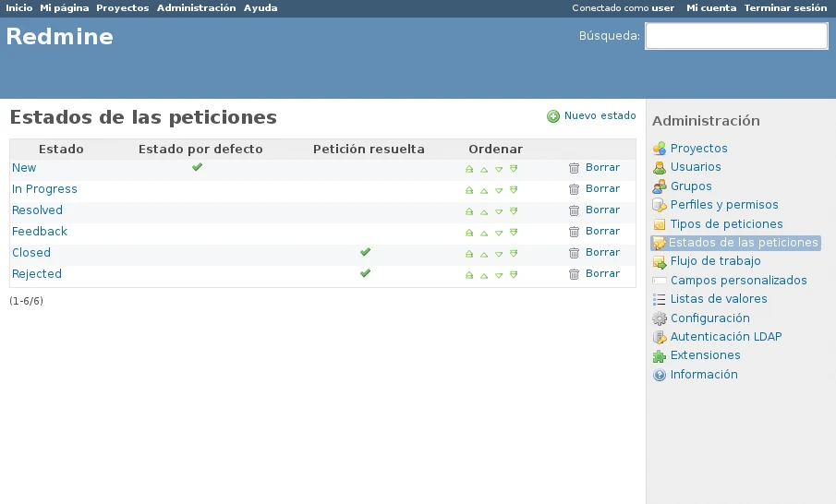Open the In Progress status link
836x504 pixels.
[44, 189]
